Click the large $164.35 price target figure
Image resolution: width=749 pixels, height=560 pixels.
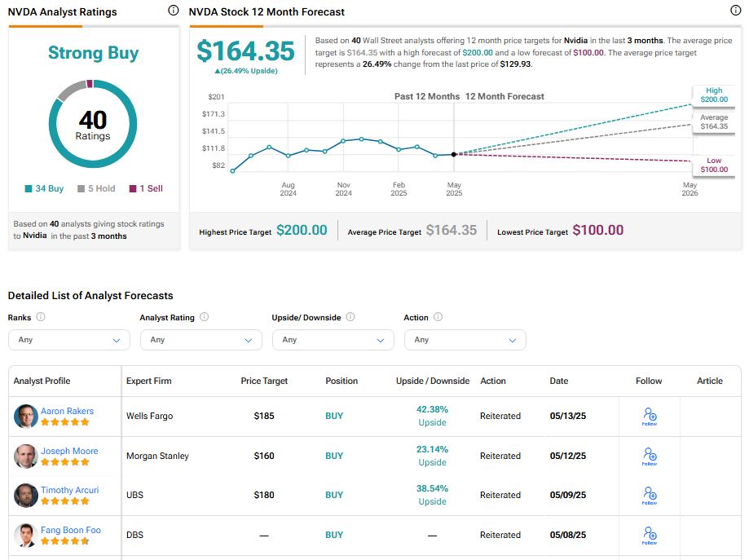click(x=245, y=51)
